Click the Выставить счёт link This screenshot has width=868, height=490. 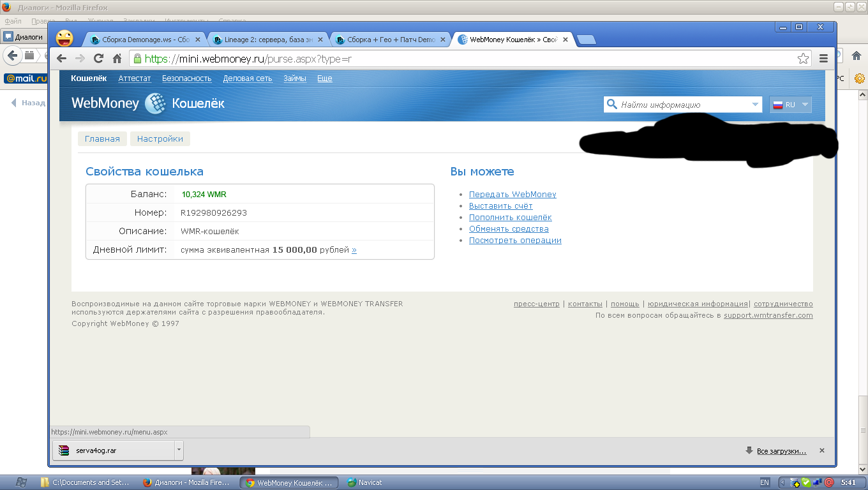click(x=501, y=206)
